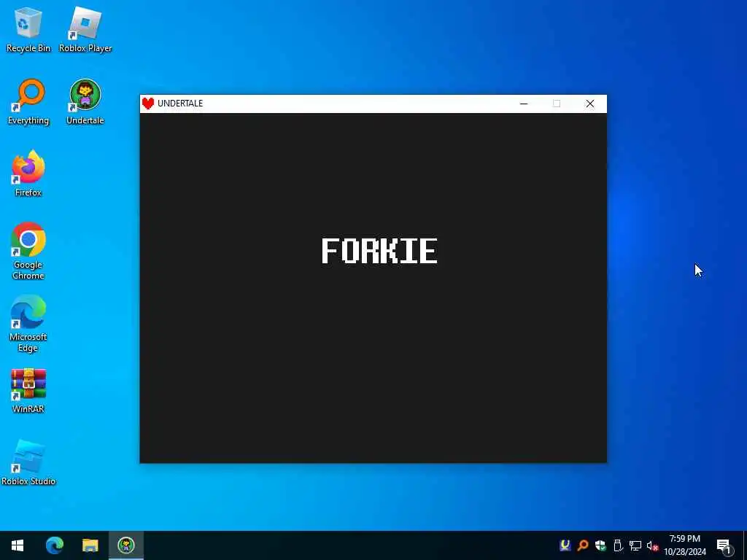Open Everything search from system tray
Image resolution: width=747 pixels, height=560 pixels.
(583, 545)
